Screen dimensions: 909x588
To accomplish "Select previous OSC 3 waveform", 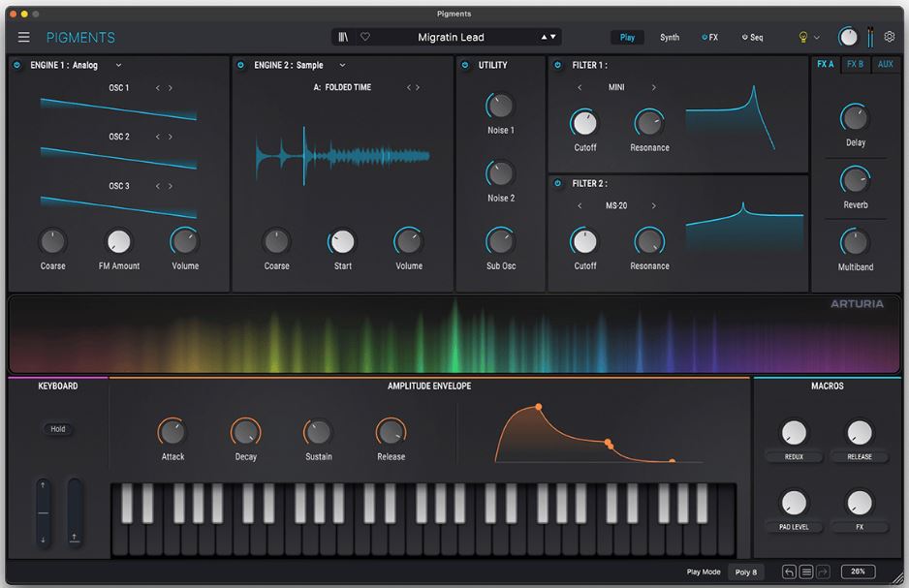I will 158,186.
